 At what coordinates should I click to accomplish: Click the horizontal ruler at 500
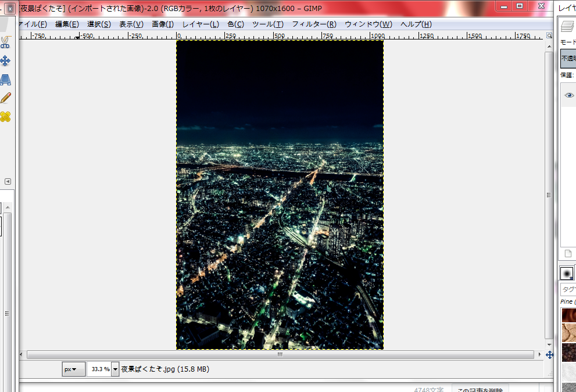[279, 36]
